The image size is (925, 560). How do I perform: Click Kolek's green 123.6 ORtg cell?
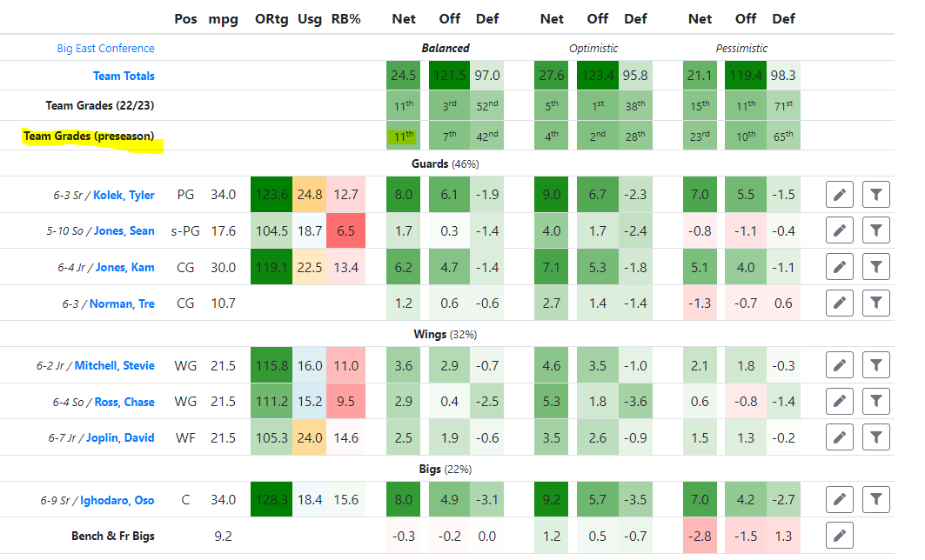pos(272,195)
